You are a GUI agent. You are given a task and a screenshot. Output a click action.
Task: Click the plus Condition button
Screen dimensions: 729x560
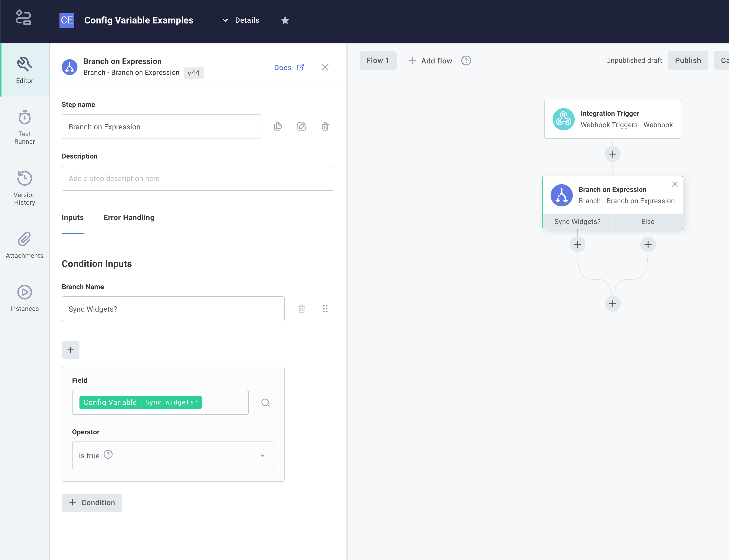pos(92,503)
